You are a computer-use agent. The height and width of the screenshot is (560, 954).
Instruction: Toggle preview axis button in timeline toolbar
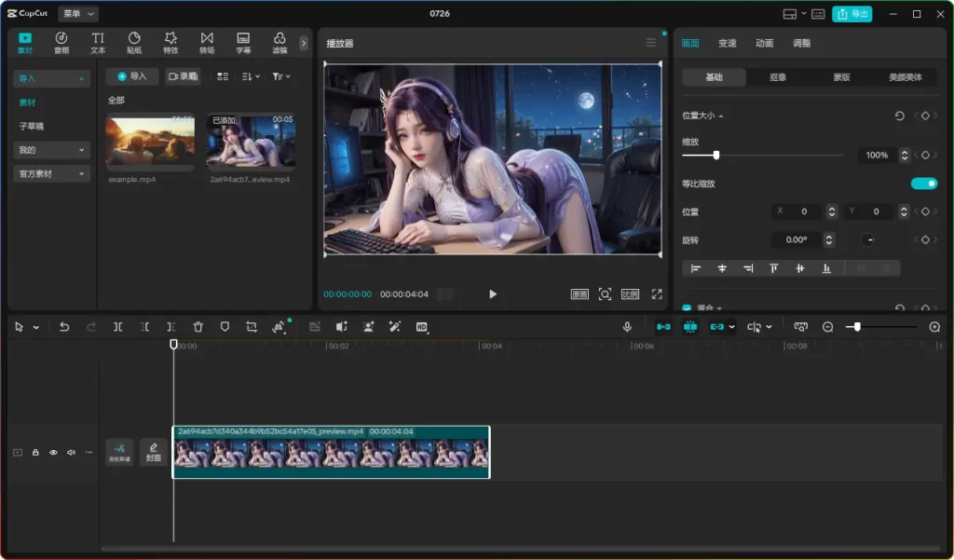(x=754, y=327)
